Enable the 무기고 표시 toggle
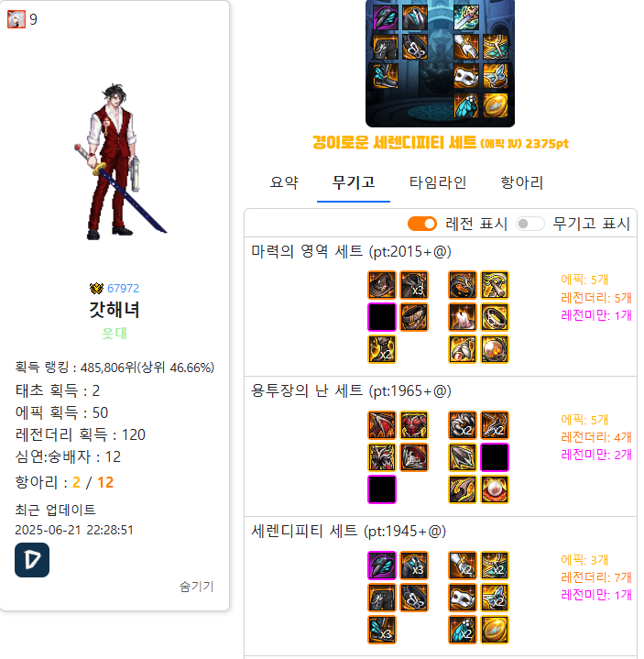 click(530, 224)
